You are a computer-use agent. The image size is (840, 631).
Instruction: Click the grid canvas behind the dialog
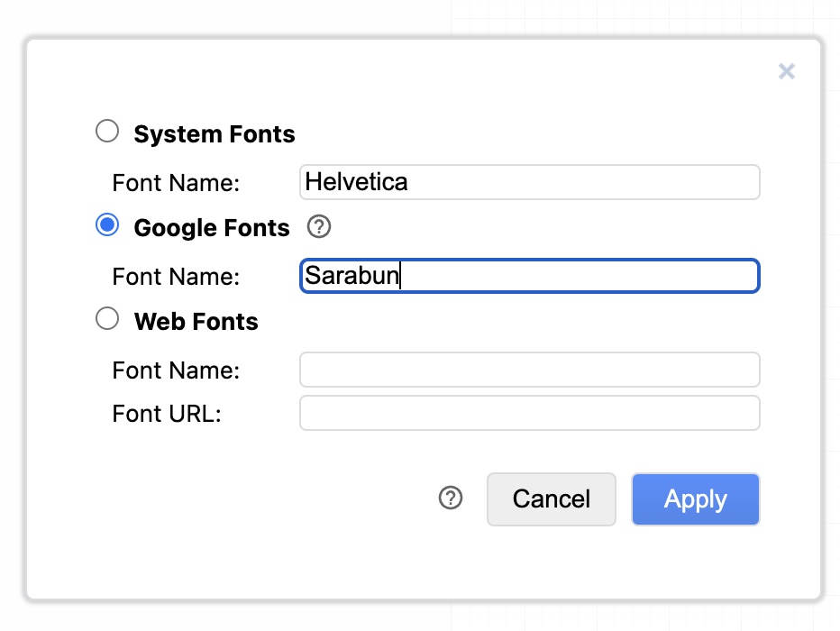631,18
